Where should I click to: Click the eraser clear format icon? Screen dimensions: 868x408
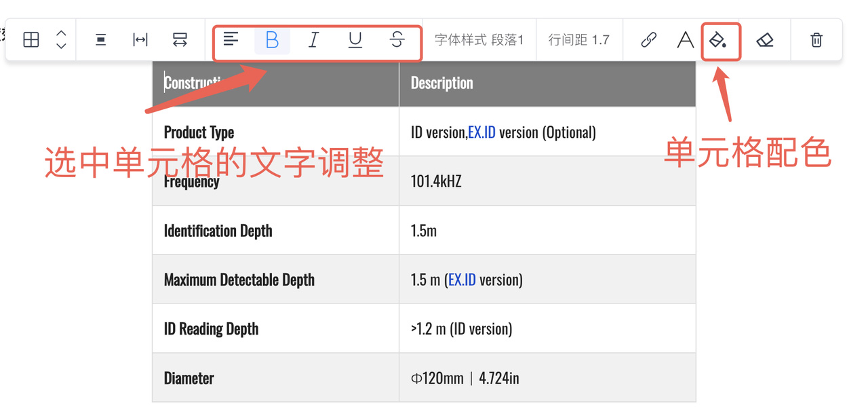pos(765,40)
